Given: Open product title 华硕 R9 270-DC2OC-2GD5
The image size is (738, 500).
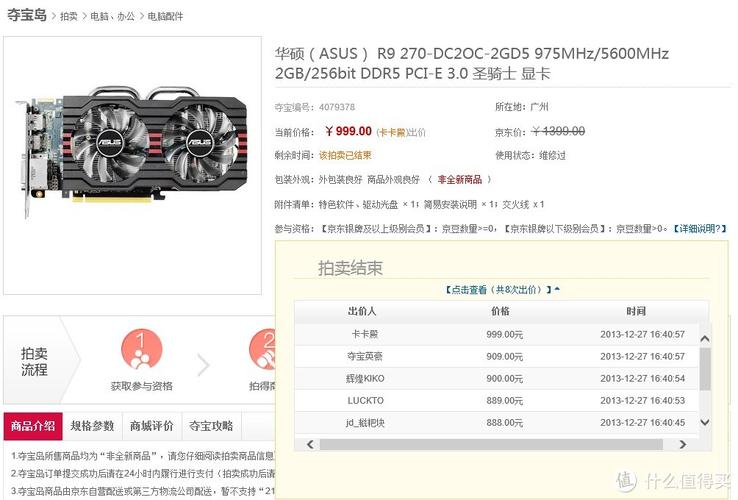Looking at the screenshot, I should point(472,64).
